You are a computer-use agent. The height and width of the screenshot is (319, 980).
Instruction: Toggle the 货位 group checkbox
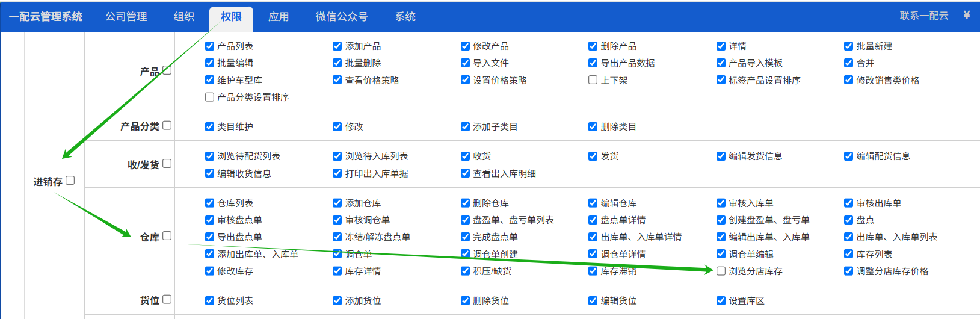(x=167, y=299)
